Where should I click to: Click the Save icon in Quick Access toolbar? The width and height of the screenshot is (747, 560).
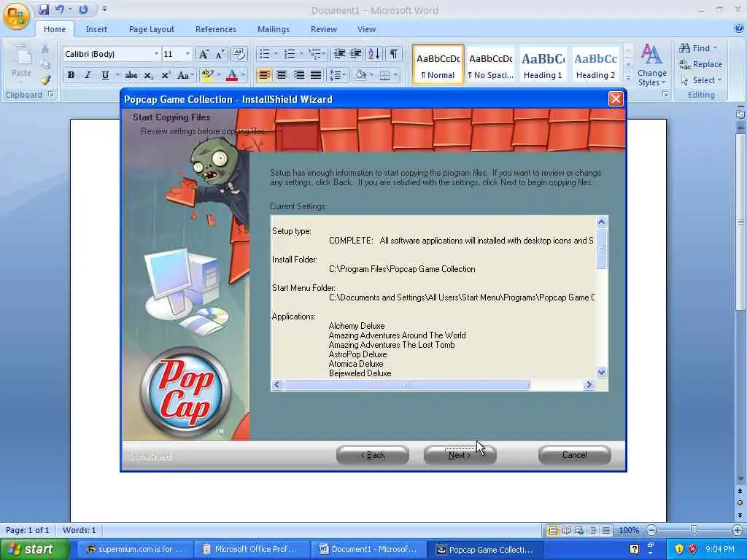click(44, 9)
